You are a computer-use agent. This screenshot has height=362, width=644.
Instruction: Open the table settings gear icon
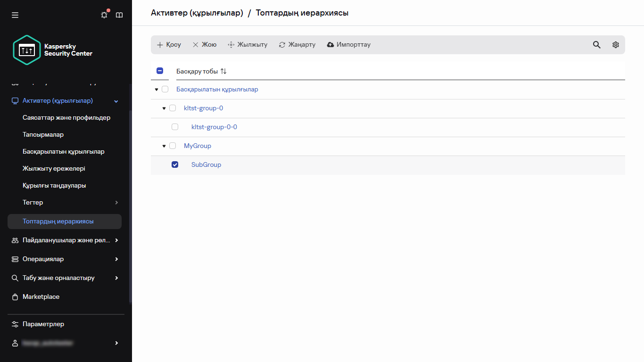[615, 44]
